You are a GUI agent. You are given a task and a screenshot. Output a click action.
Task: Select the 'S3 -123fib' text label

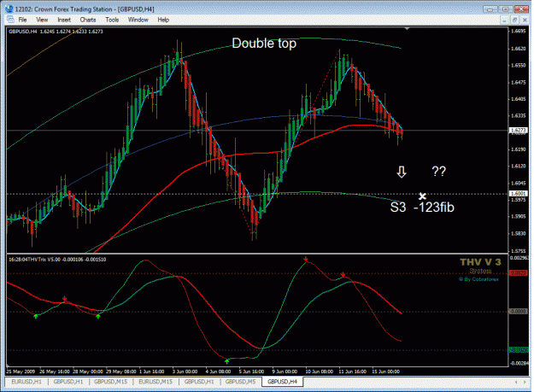(422, 208)
